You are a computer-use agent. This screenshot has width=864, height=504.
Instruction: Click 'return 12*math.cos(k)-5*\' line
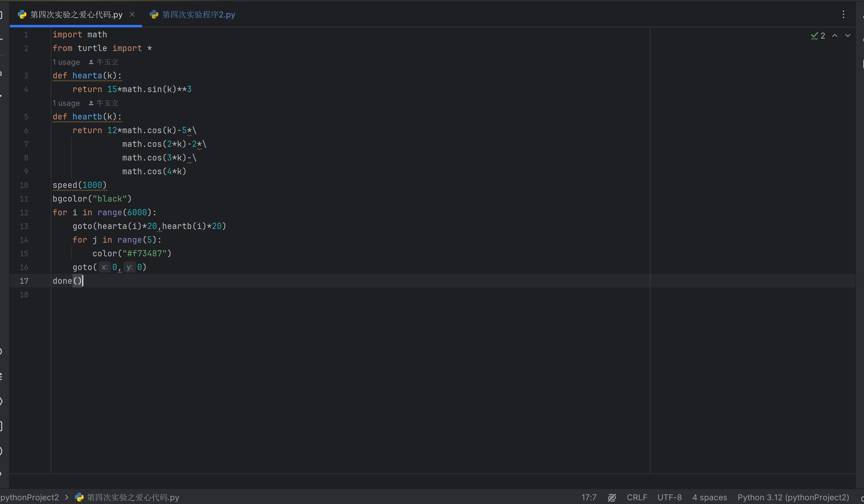click(134, 131)
